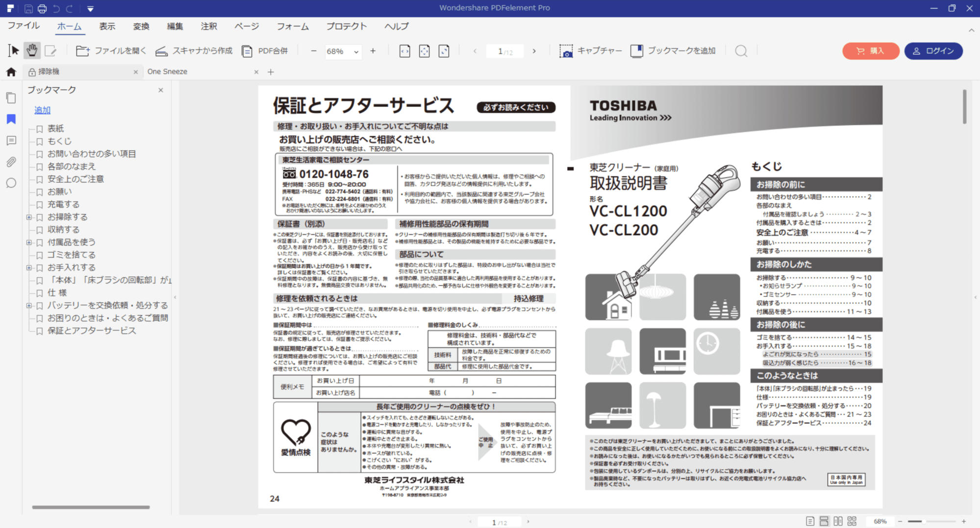Zoom out with the minus button
The height and width of the screenshot is (528, 980).
314,51
